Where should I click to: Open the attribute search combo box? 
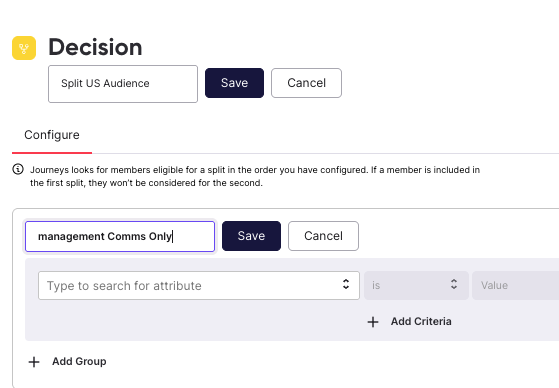click(199, 286)
